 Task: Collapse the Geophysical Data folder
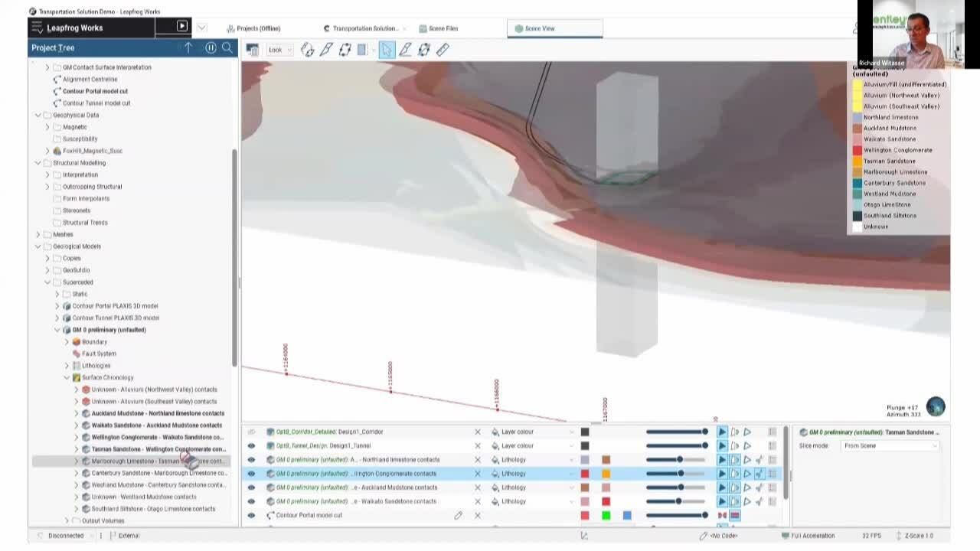[x=38, y=115]
